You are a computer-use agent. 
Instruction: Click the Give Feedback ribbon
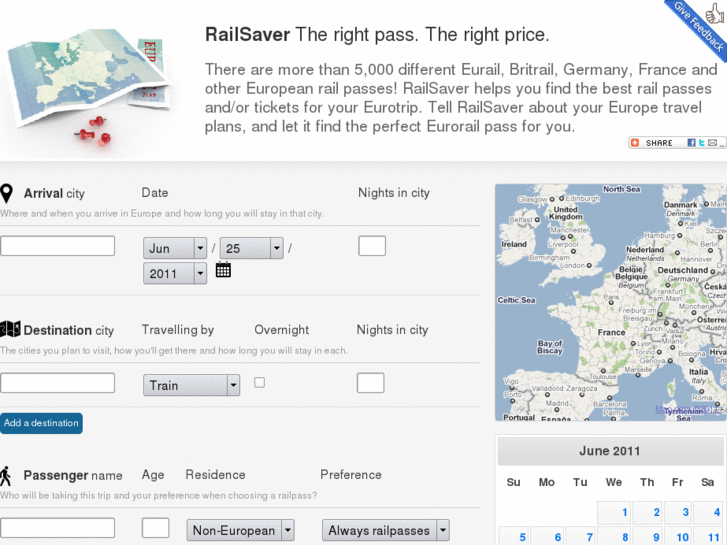click(x=699, y=28)
